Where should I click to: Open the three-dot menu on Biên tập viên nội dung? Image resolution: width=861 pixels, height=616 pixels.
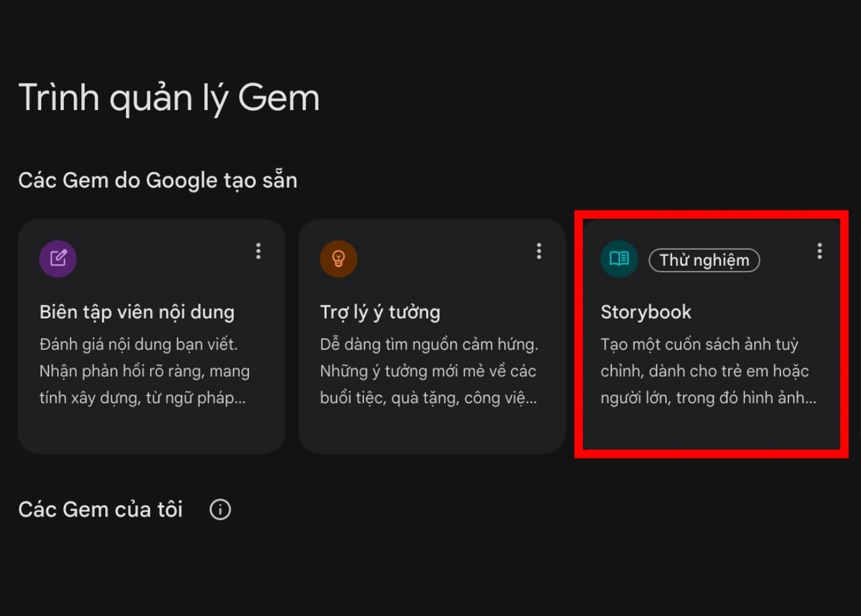click(x=258, y=251)
